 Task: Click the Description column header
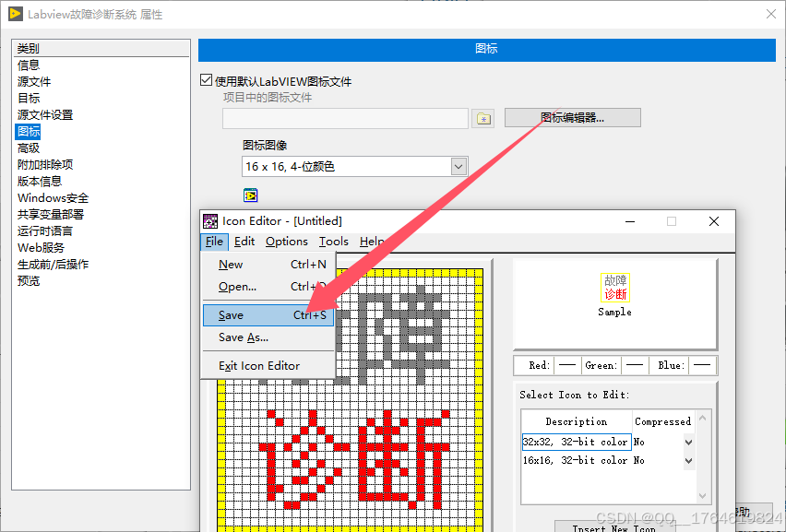(x=577, y=421)
